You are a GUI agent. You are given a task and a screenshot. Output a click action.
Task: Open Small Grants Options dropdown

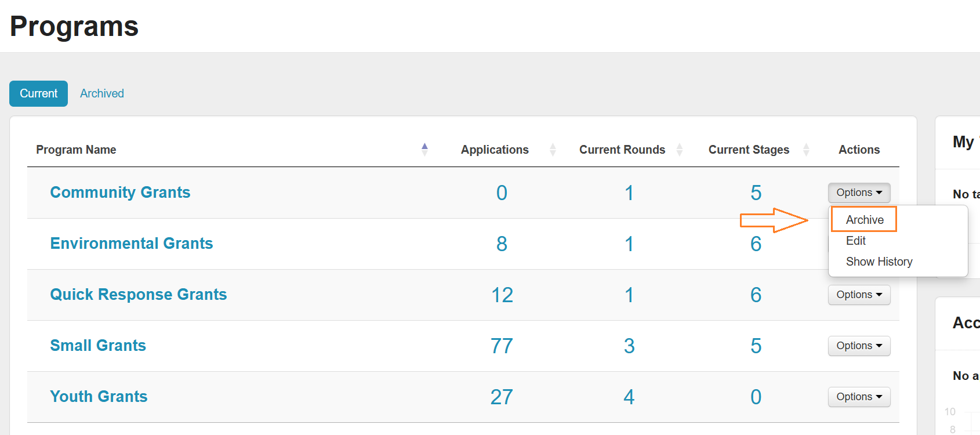(859, 346)
